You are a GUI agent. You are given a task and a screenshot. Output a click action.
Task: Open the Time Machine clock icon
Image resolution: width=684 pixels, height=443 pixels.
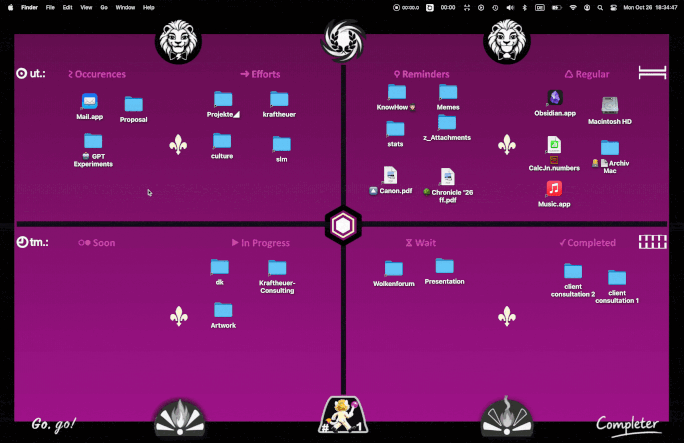point(495,7)
